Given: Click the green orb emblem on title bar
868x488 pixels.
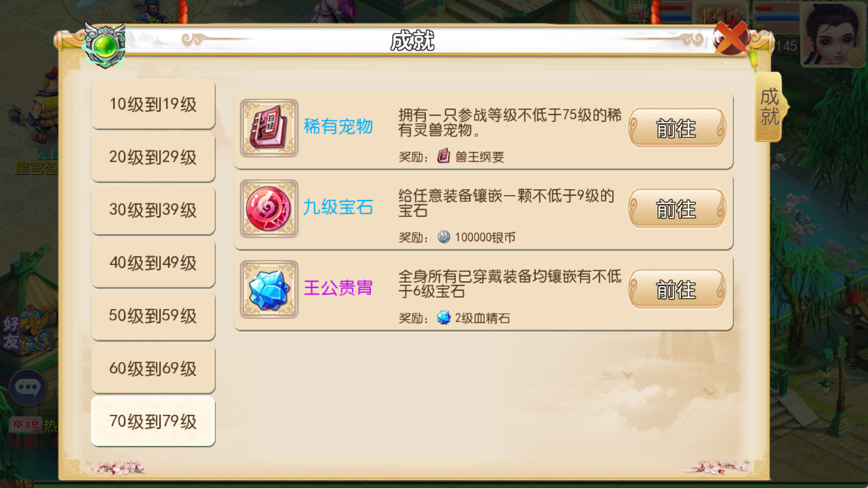Looking at the screenshot, I should click(x=105, y=46).
